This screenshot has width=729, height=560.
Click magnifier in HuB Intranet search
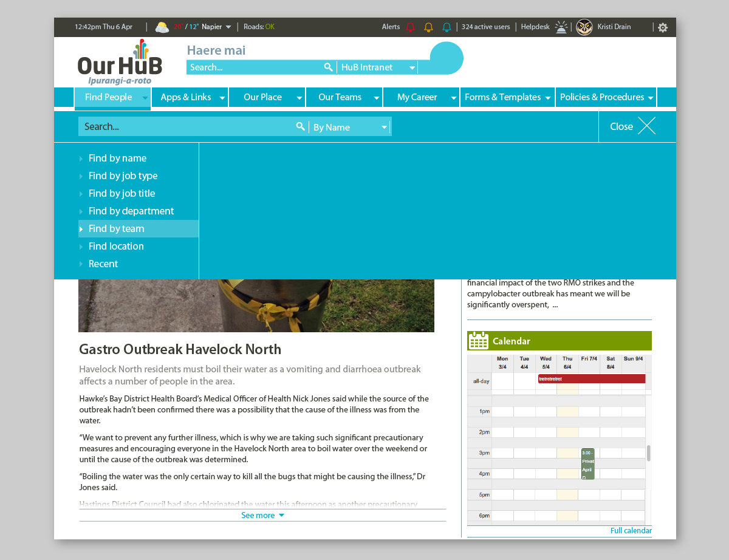click(328, 67)
